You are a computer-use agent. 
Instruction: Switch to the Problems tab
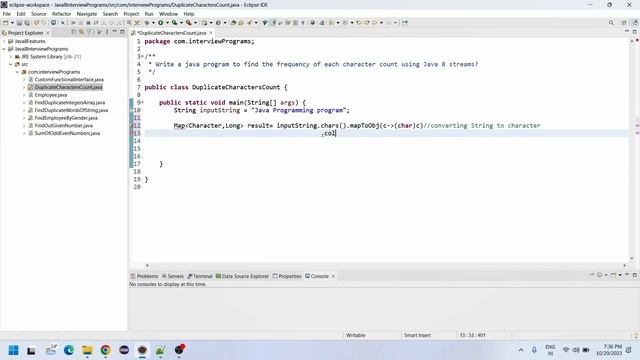144,276
